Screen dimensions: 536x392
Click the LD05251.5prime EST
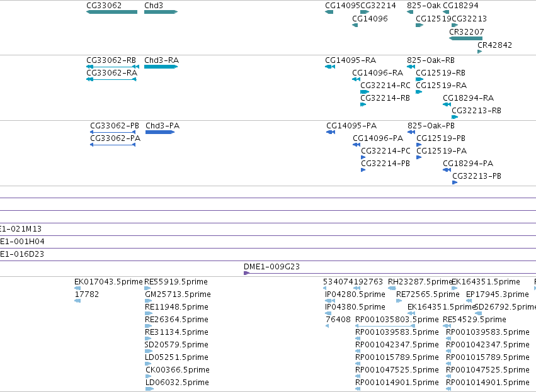148,364
